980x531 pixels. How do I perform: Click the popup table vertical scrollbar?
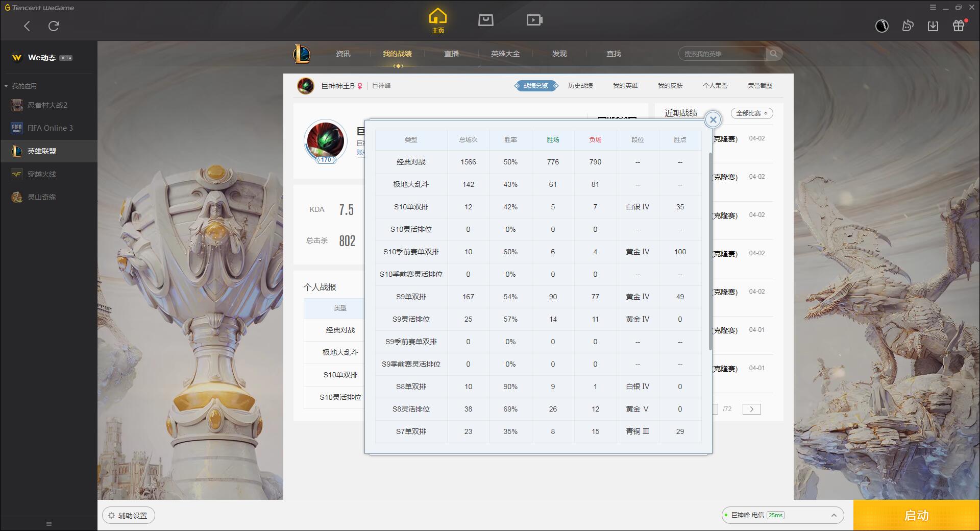pyautogui.click(x=710, y=250)
